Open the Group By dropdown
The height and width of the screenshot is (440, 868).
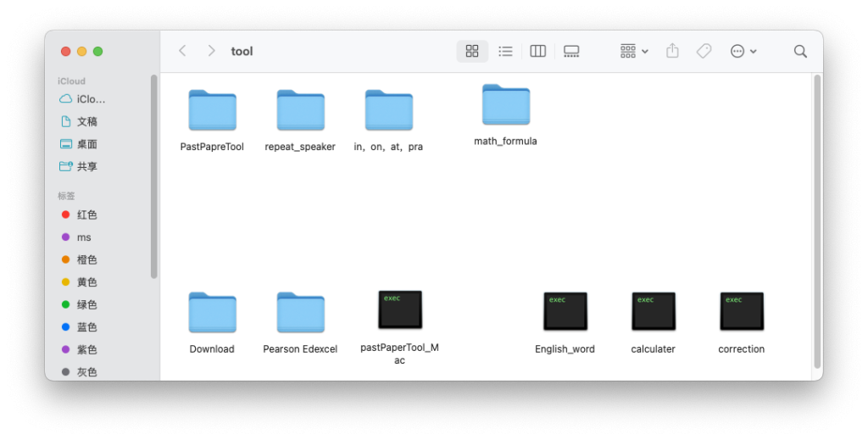[x=633, y=51]
